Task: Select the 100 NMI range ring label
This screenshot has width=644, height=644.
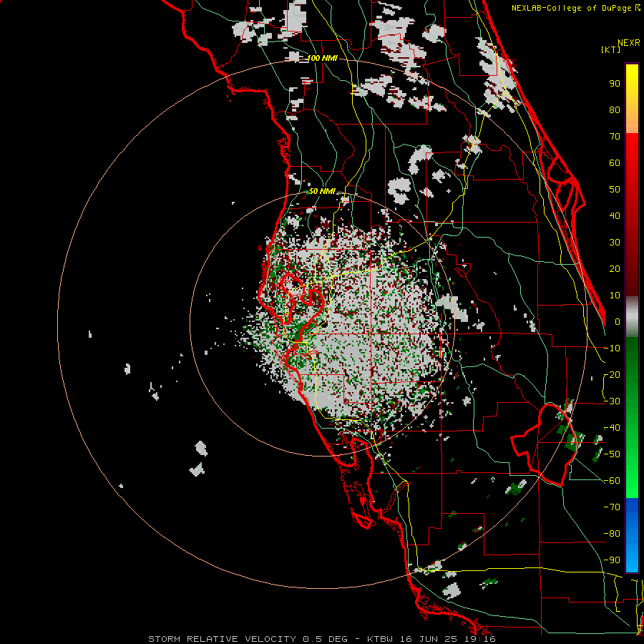Action: pos(323,59)
